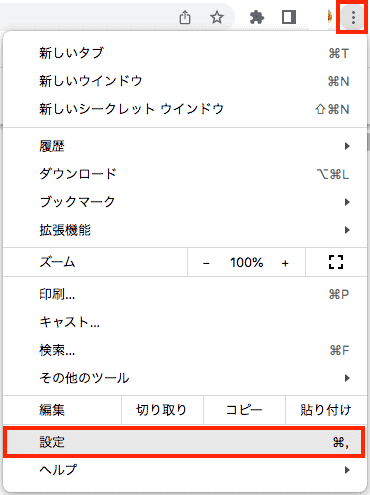Open the ヘルプ submenu
The width and height of the screenshot is (370, 495).
pos(185,470)
